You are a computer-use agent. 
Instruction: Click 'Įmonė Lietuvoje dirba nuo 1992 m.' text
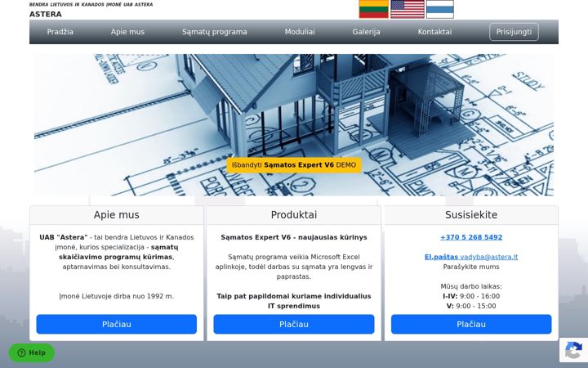117,296
